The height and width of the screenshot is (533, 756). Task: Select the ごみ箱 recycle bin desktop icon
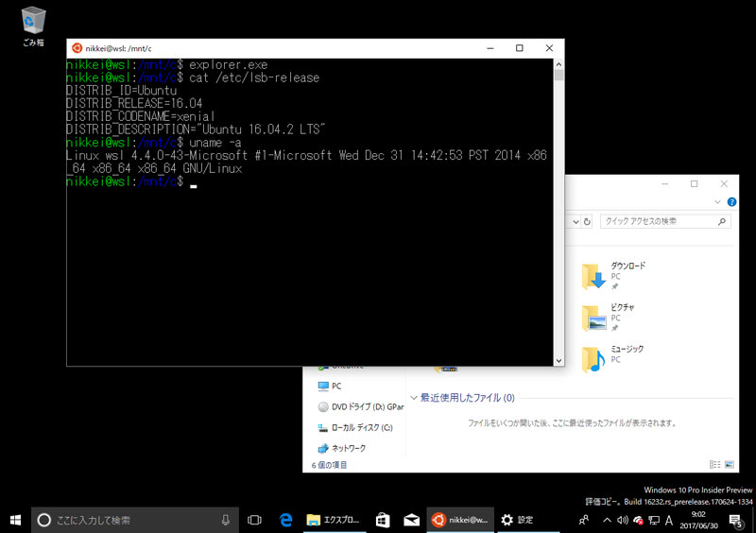(x=33, y=26)
